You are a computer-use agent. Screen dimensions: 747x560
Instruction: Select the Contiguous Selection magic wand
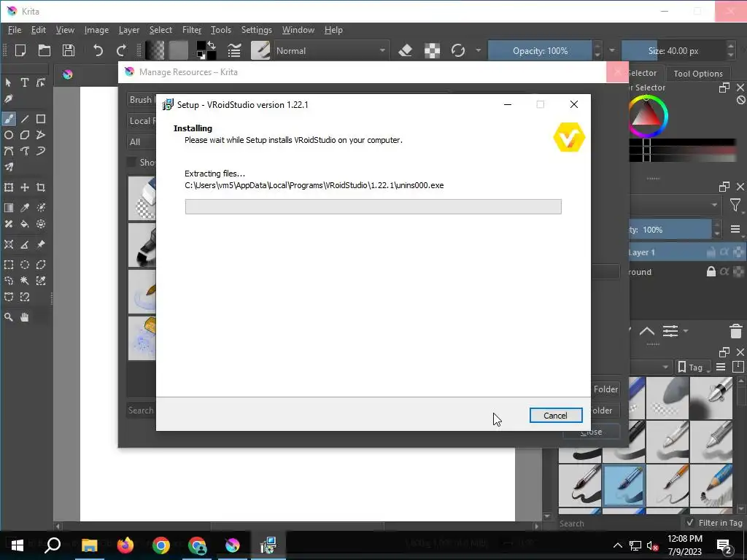point(25,281)
